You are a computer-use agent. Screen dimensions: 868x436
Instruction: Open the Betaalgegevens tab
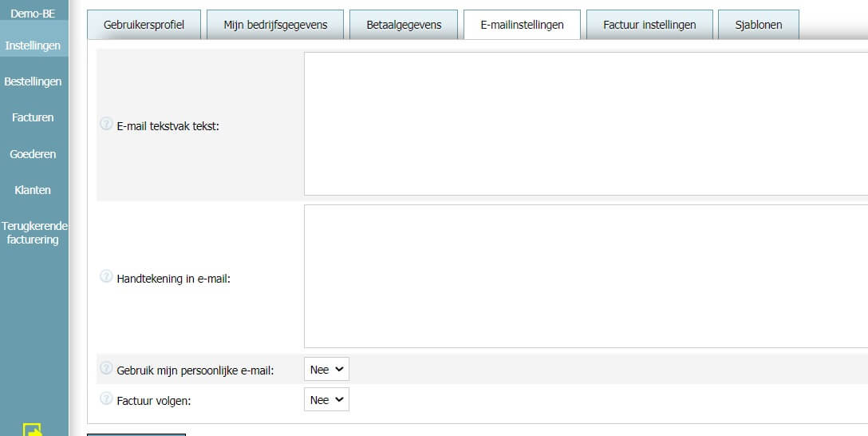[404, 25]
